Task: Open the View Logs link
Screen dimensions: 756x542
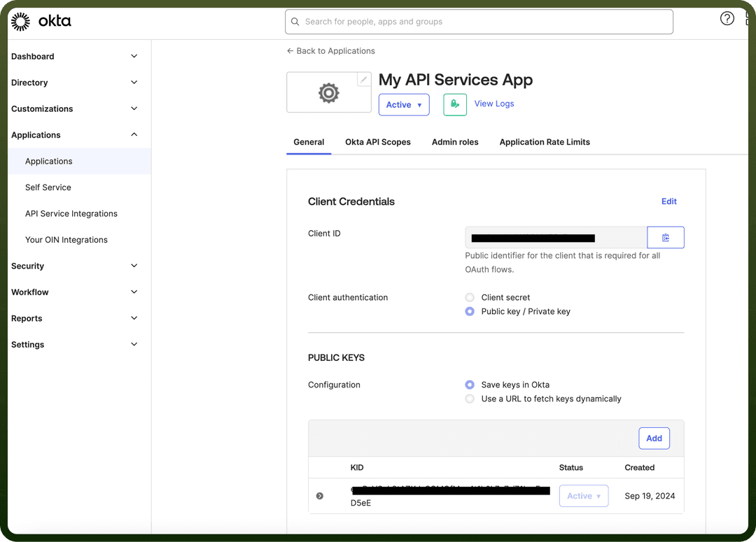Action: click(493, 104)
